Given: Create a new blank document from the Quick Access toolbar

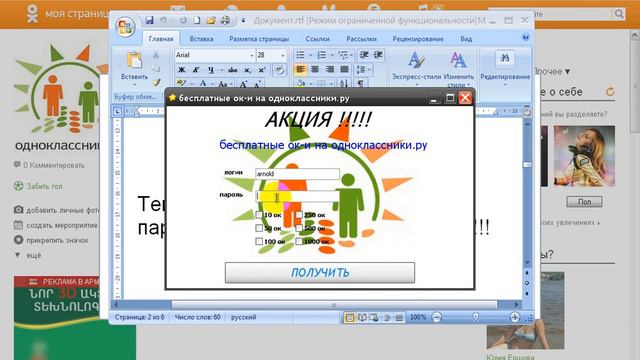Looking at the screenshot, I should (197, 20).
